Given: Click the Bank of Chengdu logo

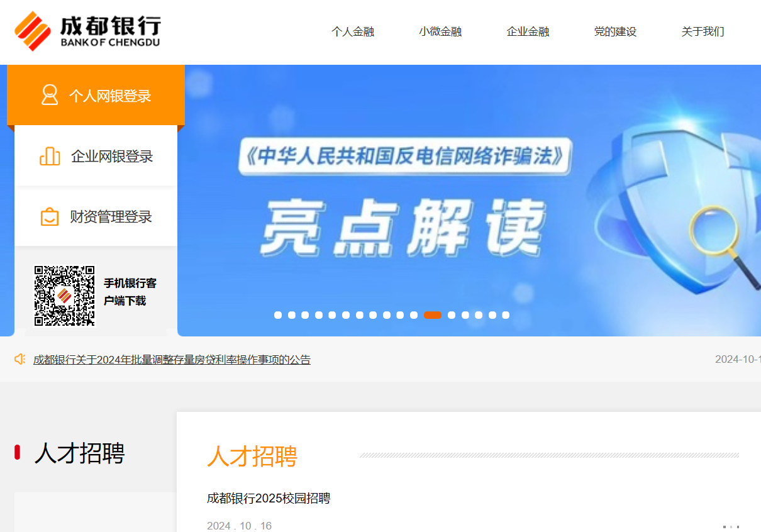Looking at the screenshot, I should click(87, 30).
